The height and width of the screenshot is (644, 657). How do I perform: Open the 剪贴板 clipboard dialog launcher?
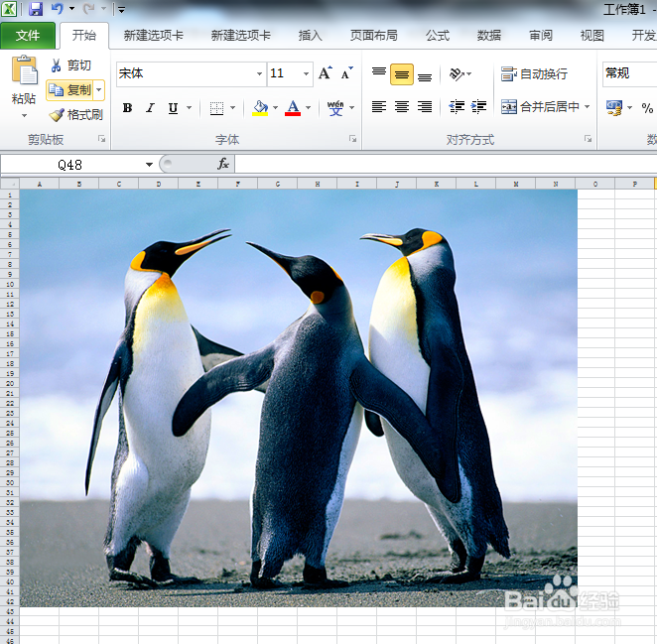coord(101,139)
